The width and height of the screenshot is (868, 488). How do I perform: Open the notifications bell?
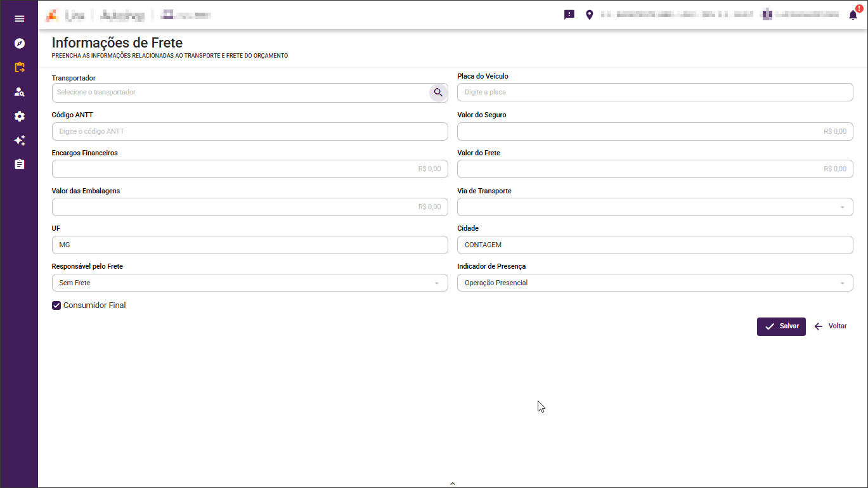pos(853,15)
